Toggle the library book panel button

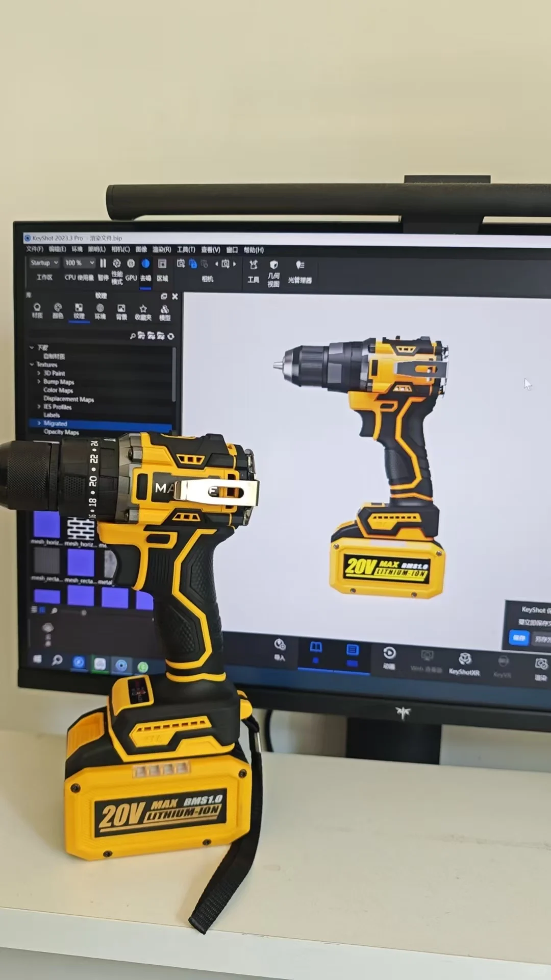[x=316, y=653]
